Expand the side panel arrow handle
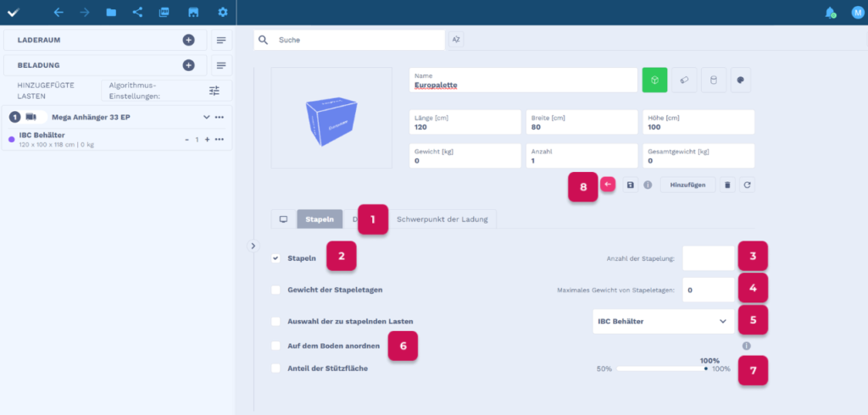868x415 pixels. (252, 246)
